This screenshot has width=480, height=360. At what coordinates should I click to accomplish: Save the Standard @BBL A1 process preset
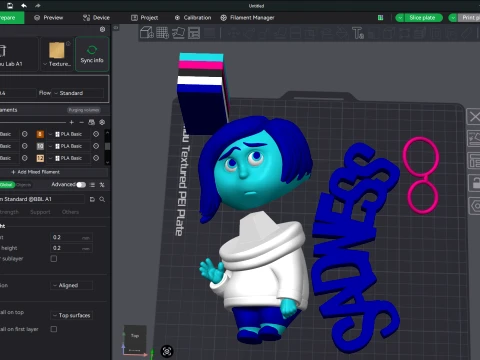[92, 199]
